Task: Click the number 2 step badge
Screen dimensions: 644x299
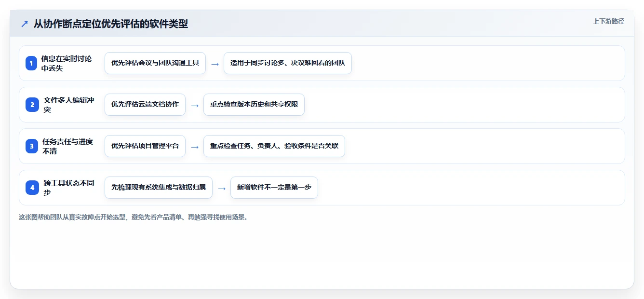Action: (x=31, y=105)
